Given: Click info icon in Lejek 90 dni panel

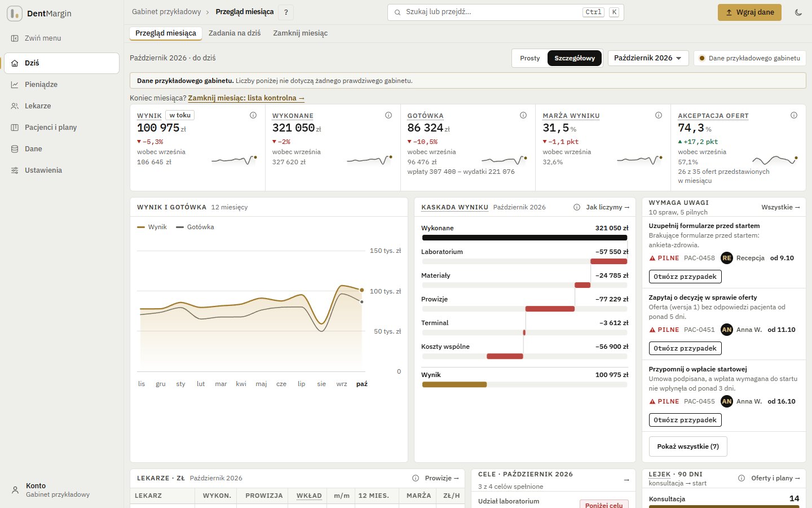Looking at the screenshot, I should click(x=742, y=478).
